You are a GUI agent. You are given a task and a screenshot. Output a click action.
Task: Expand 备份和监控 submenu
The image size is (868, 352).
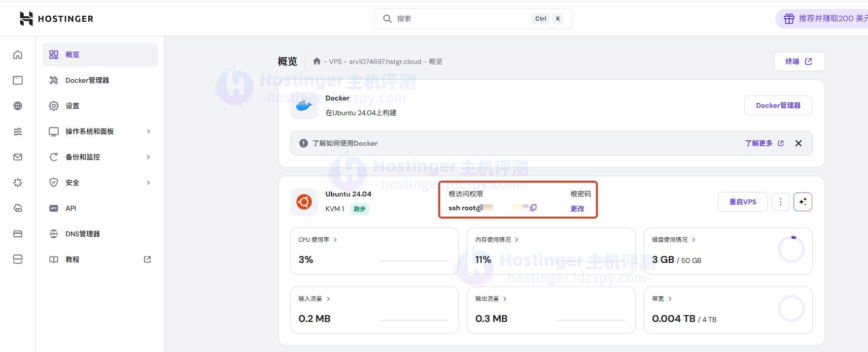coord(100,157)
